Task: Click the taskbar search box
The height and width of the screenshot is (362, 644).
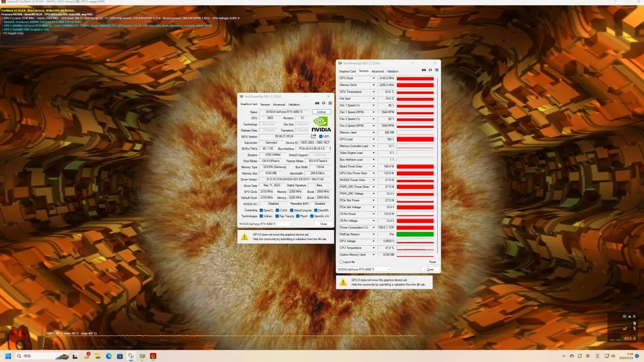Action: [42, 356]
